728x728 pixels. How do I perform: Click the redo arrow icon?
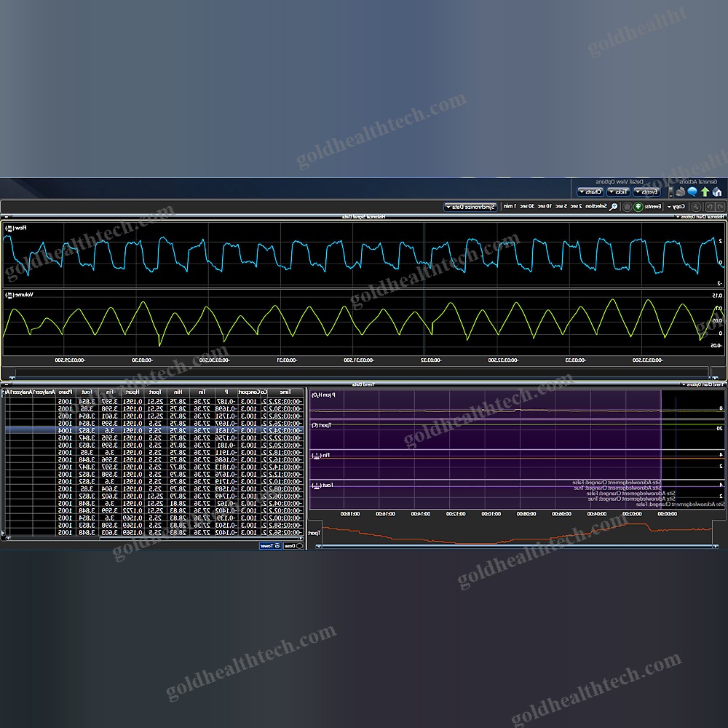coord(709,207)
